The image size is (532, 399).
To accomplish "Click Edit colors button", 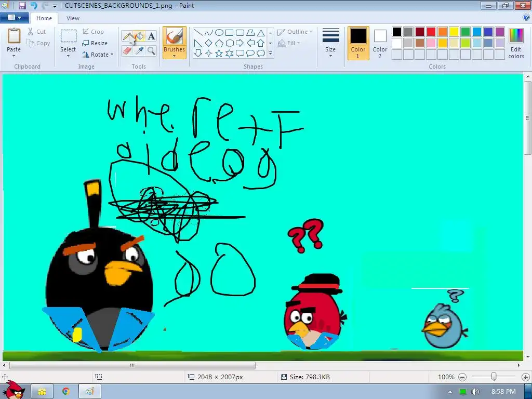I will 516,44.
